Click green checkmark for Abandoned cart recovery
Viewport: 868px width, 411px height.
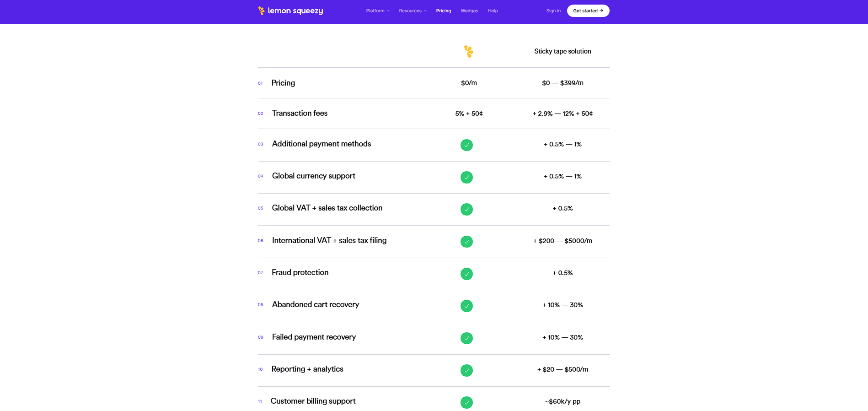[466, 306]
